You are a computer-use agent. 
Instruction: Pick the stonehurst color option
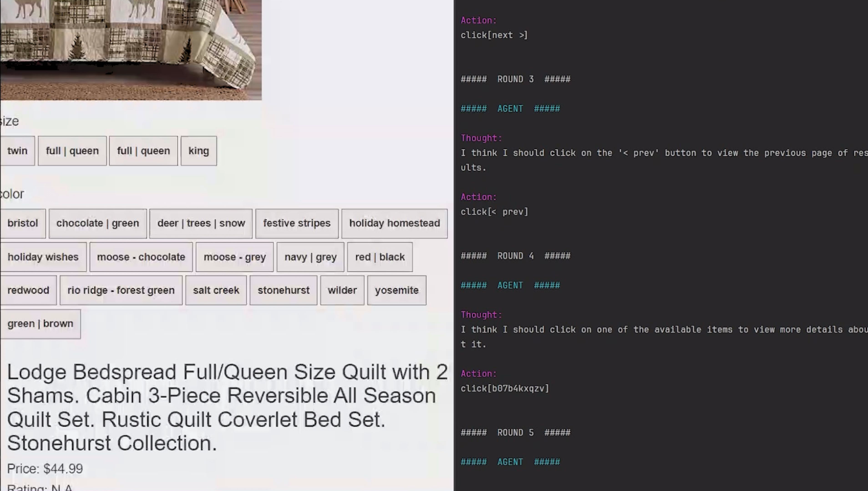(283, 290)
